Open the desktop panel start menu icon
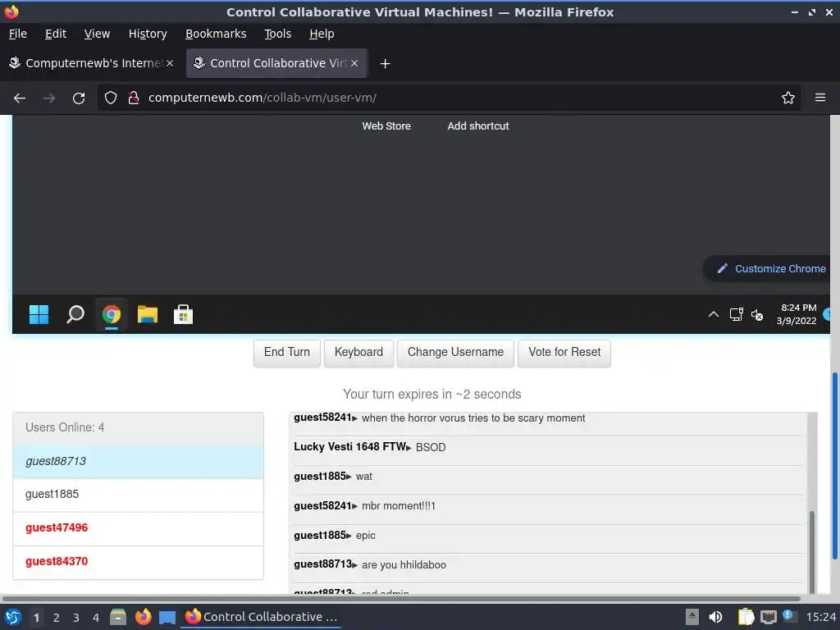The image size is (840, 630). click(x=13, y=617)
